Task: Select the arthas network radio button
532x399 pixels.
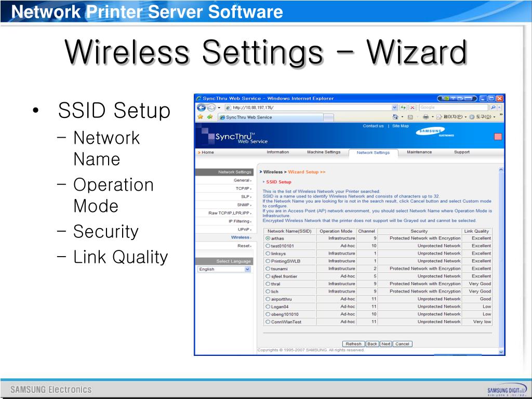Action: click(x=268, y=238)
